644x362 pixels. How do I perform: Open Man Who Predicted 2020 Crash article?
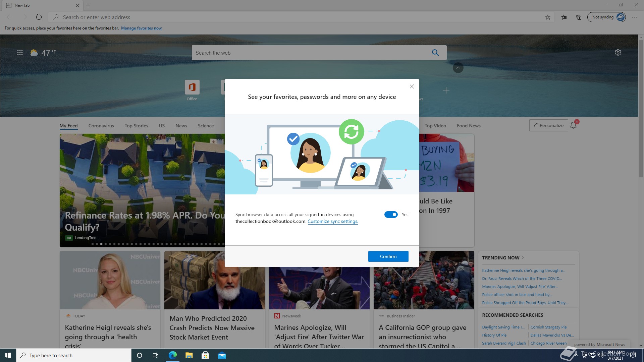point(215,299)
